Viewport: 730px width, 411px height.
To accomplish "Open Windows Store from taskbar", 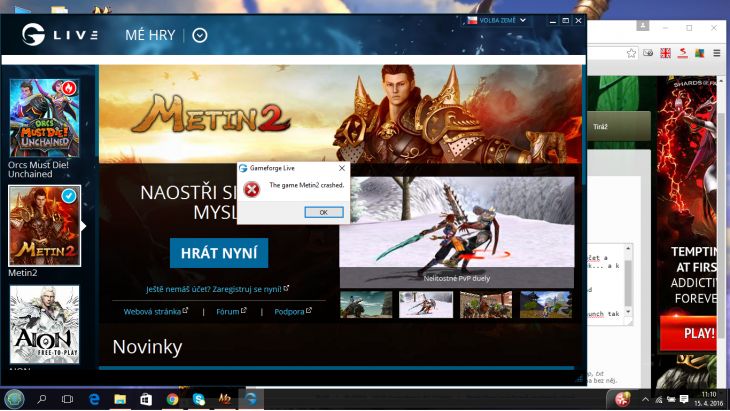I will point(146,399).
